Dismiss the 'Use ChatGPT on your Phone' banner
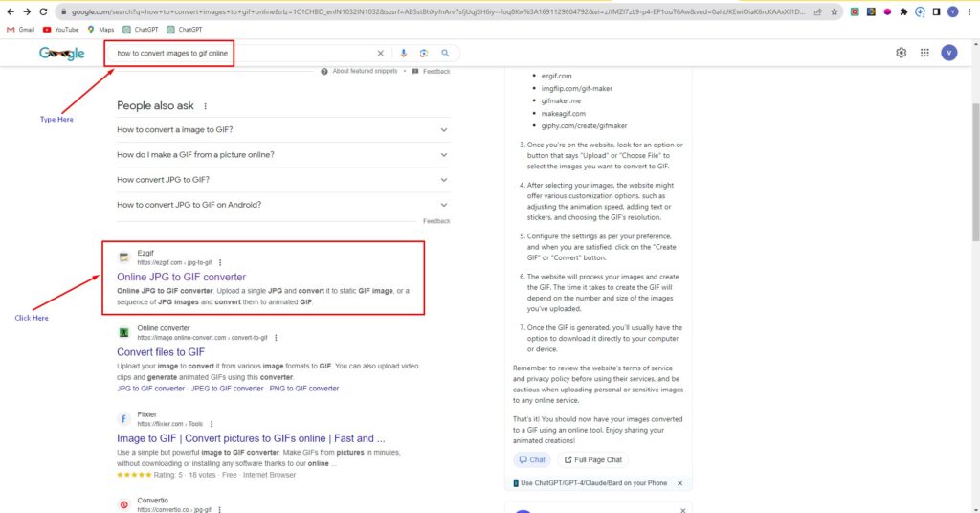The image size is (980, 513). (x=679, y=483)
